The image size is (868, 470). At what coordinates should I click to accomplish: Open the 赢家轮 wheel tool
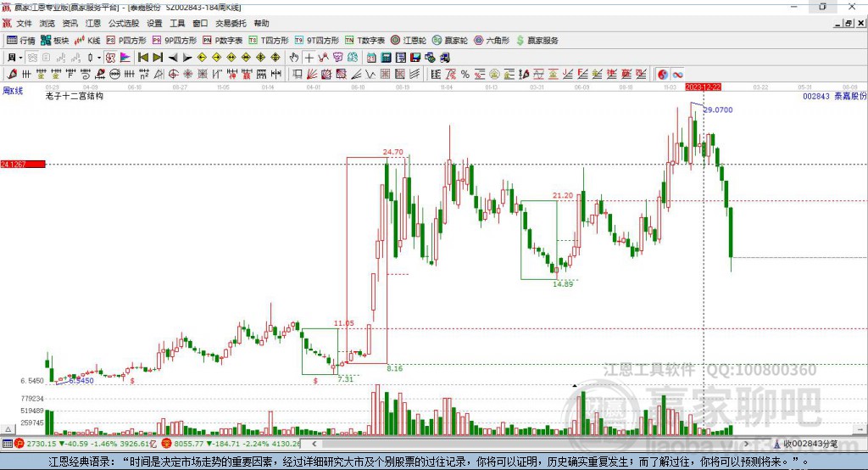[x=450, y=41]
